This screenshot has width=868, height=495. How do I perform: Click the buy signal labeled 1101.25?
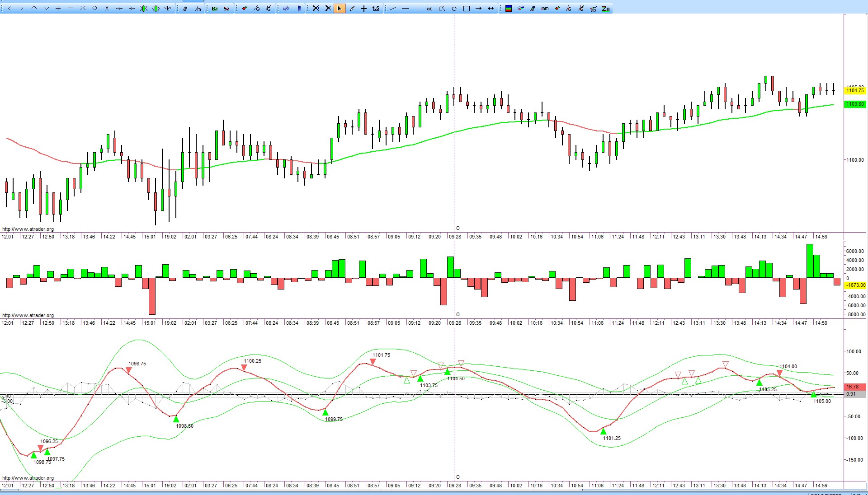tap(603, 432)
